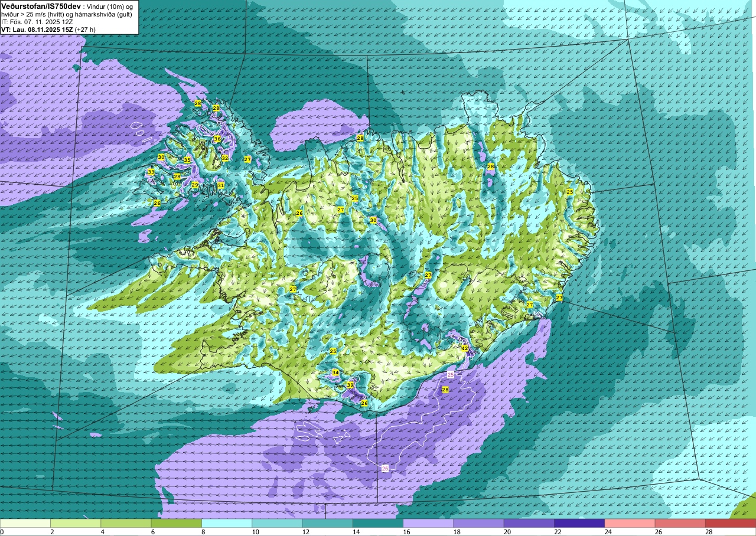Click the red legend swatch above 28 m/s
756x536 pixels.
(730, 523)
